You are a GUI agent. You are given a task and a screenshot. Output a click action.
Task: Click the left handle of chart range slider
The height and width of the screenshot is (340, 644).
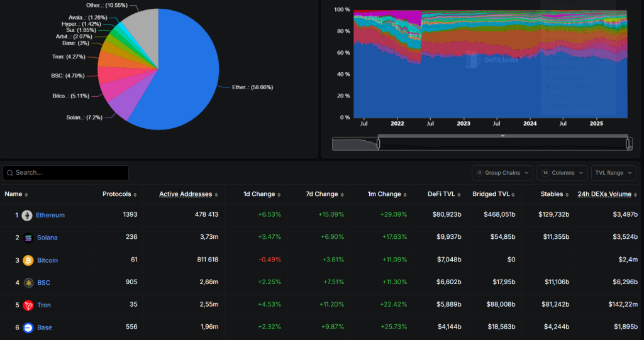[x=379, y=143]
